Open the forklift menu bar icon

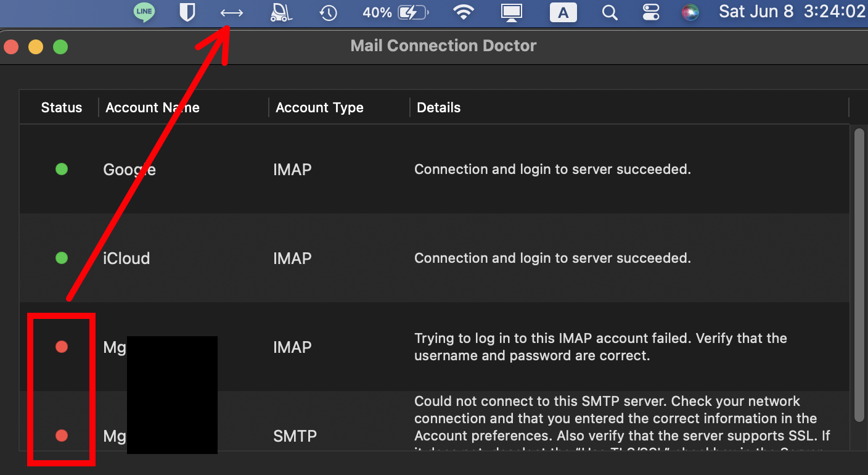(281, 12)
